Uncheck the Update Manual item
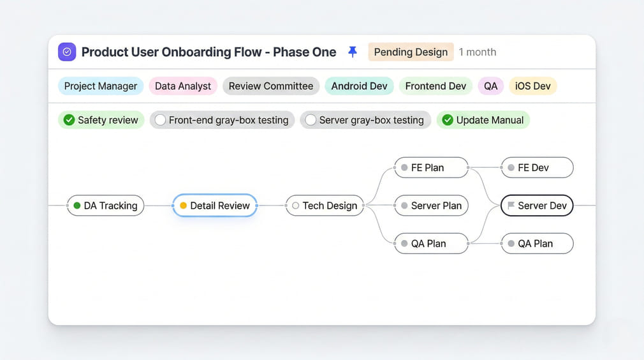Image resolution: width=644 pixels, height=360 pixels. pos(448,120)
